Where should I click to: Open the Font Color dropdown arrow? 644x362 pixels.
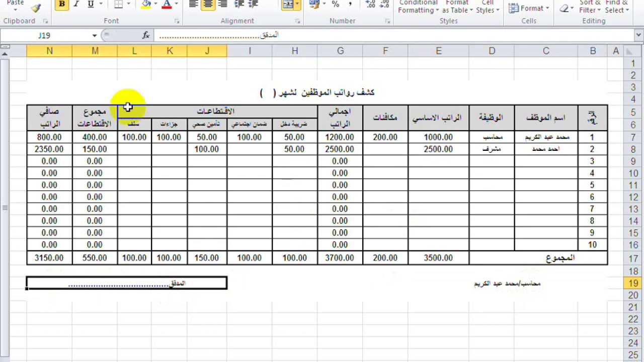(176, 5)
